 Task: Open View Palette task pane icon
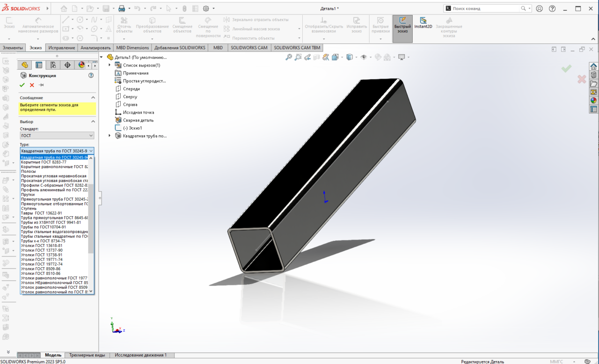593,92
